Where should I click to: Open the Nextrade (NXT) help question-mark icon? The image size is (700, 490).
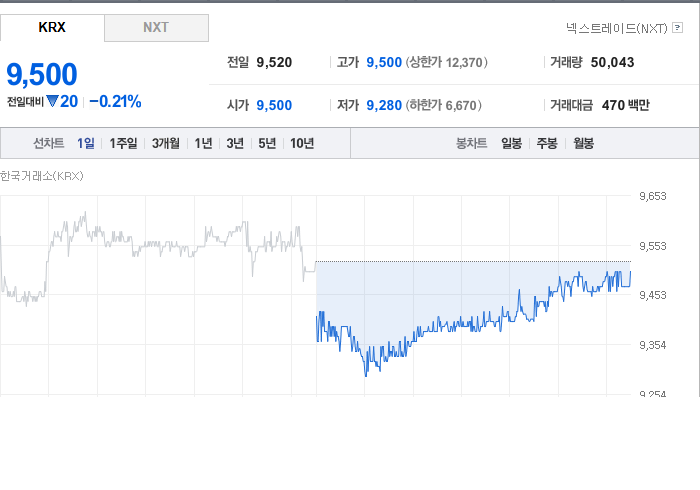point(677,28)
